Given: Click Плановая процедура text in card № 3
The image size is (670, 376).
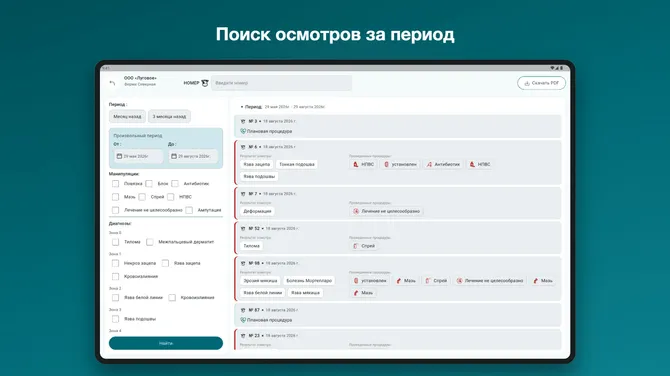Looking at the screenshot, I should pos(270,131).
